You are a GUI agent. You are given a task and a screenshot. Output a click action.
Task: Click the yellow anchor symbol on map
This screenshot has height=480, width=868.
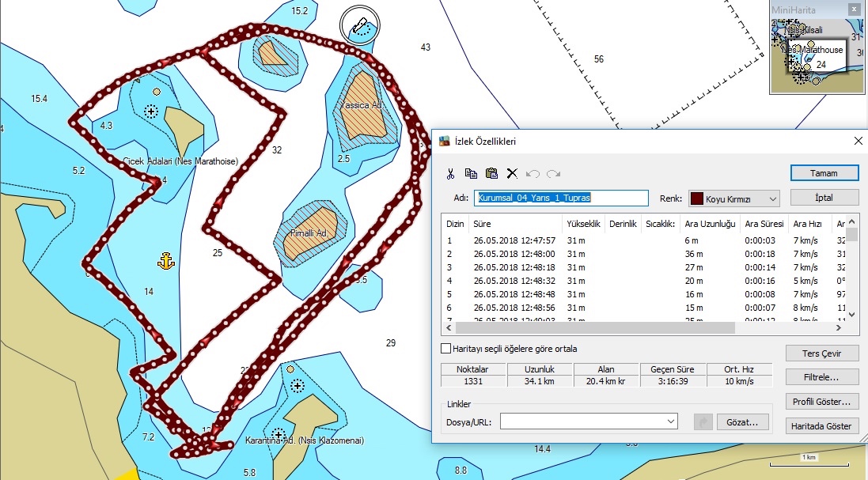(165, 260)
